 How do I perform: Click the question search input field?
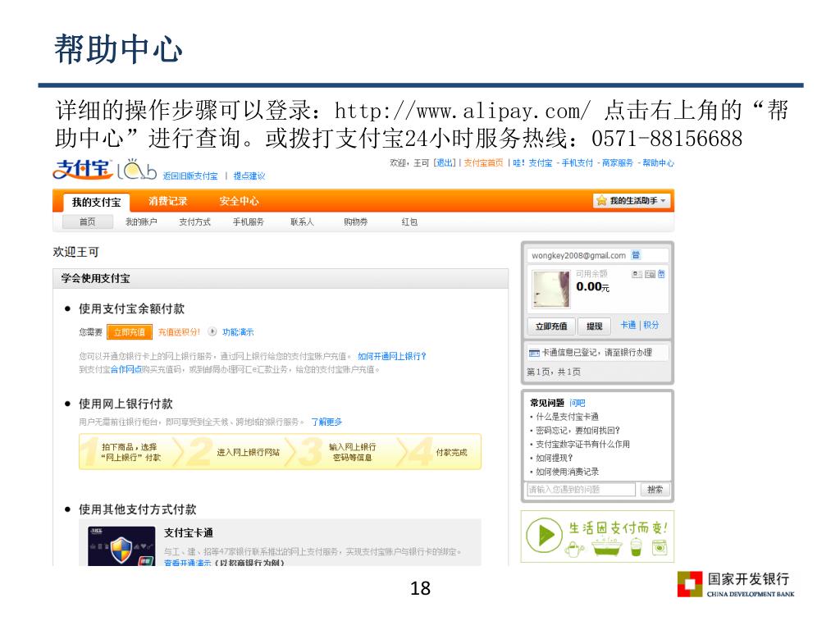point(581,489)
